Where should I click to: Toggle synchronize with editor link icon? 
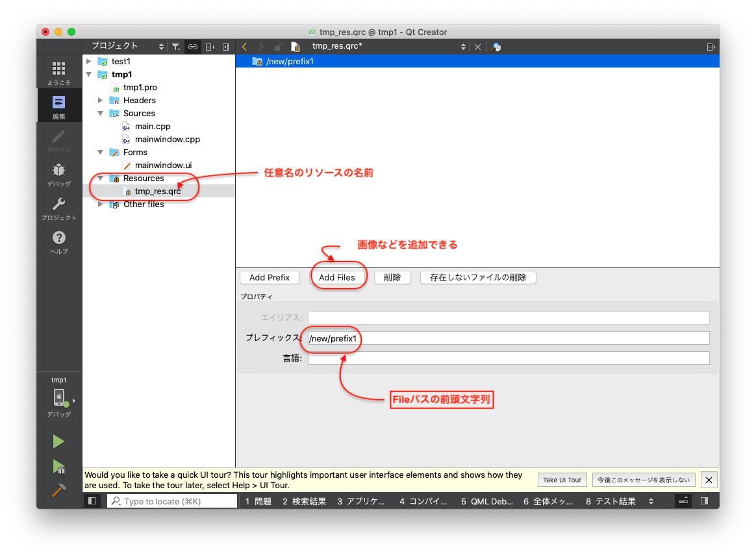click(x=193, y=47)
